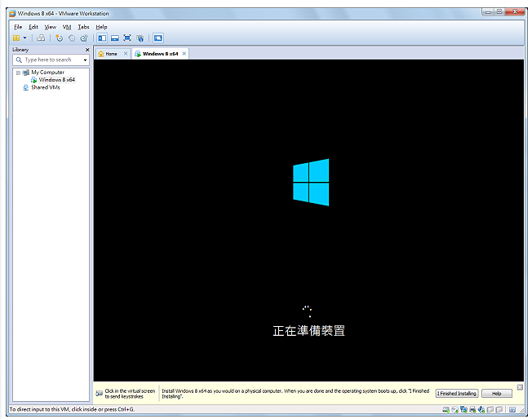Image resolution: width=532 pixels, height=419 pixels.
Task: Click the Send Ctrl+Alt+Del toolbar icon
Action: [41, 38]
